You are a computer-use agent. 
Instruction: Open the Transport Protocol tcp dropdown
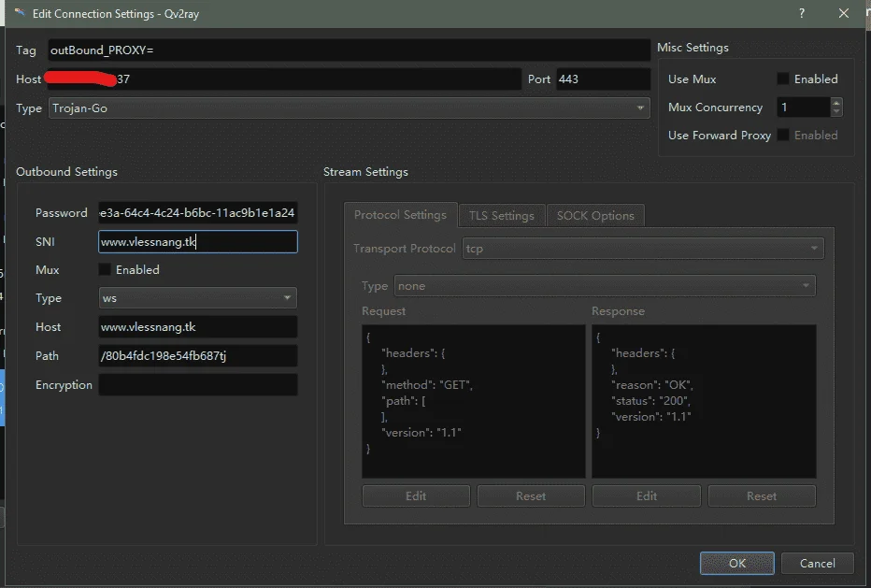(x=643, y=249)
